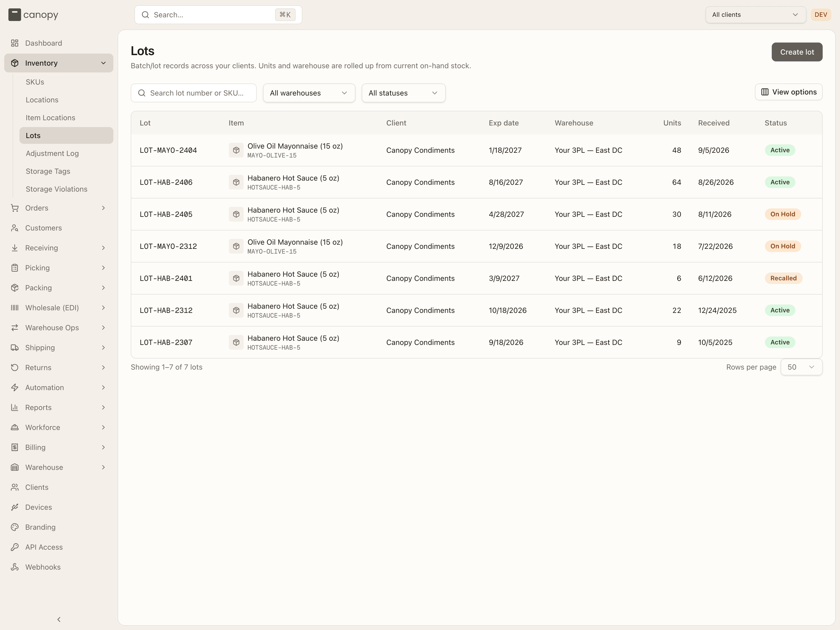The width and height of the screenshot is (840, 630).
Task: Click the package icon for LOT-HAB-2401
Action: tap(236, 278)
